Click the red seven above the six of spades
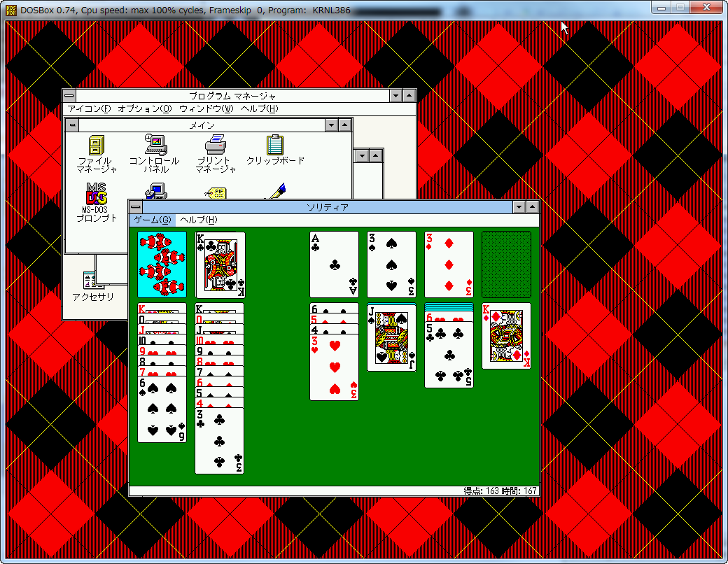Viewport: 728px width, 564px height. point(162,372)
